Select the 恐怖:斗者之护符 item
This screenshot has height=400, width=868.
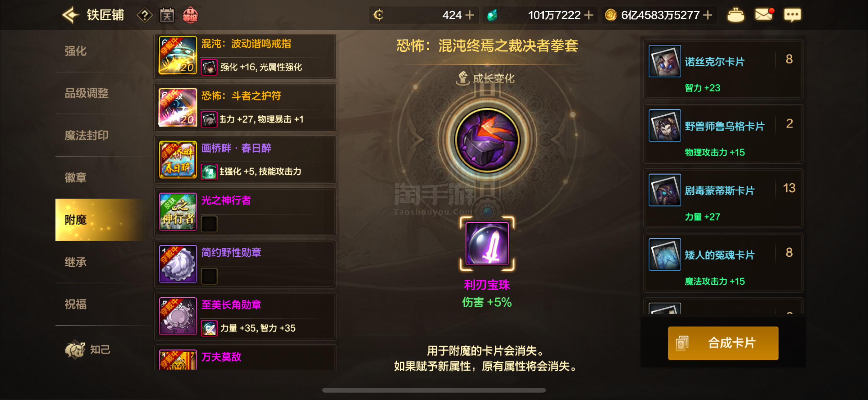pos(245,107)
